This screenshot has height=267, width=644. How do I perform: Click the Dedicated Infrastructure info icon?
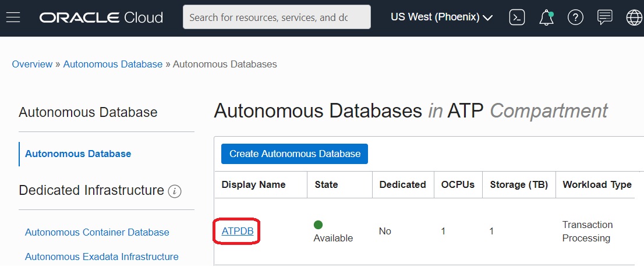175,191
